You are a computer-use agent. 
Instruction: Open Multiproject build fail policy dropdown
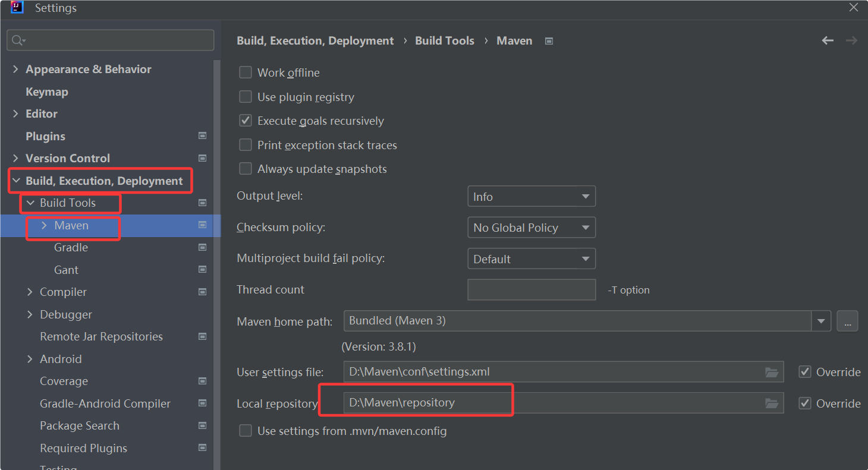tap(532, 258)
